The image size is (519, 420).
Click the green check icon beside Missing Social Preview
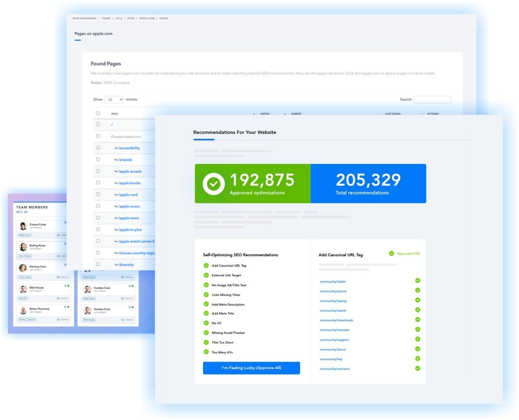(206, 333)
